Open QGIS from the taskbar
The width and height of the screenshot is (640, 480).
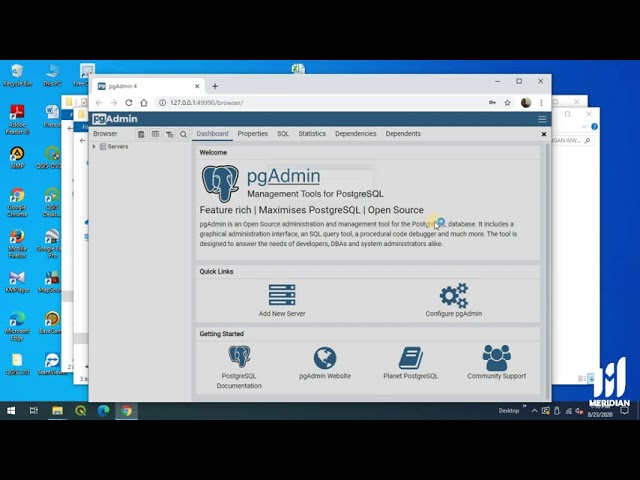pos(80,411)
